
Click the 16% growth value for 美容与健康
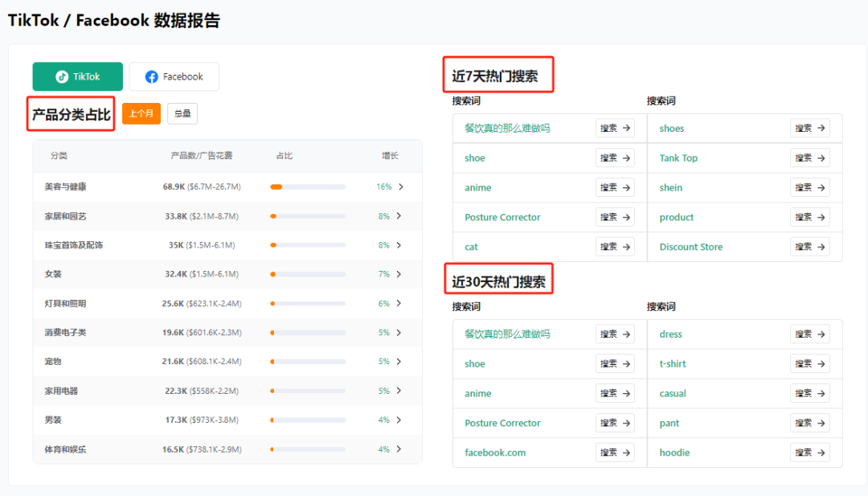click(x=383, y=187)
